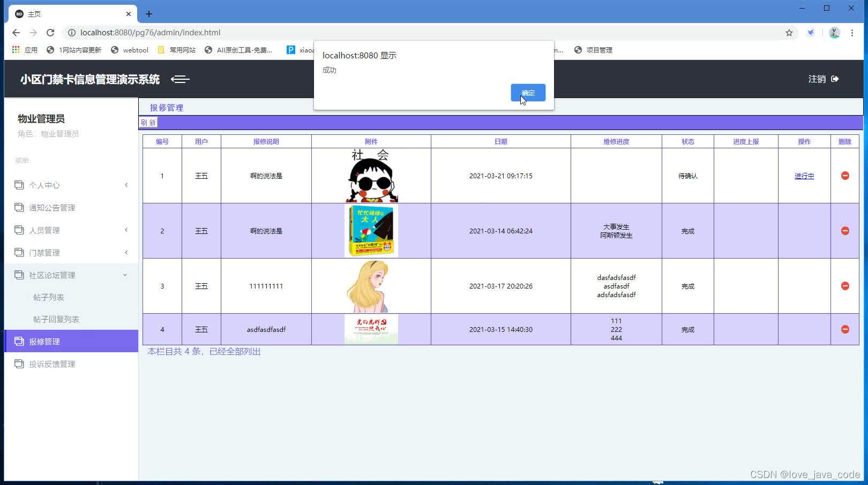Go forward with browser forward arrow

click(x=33, y=33)
